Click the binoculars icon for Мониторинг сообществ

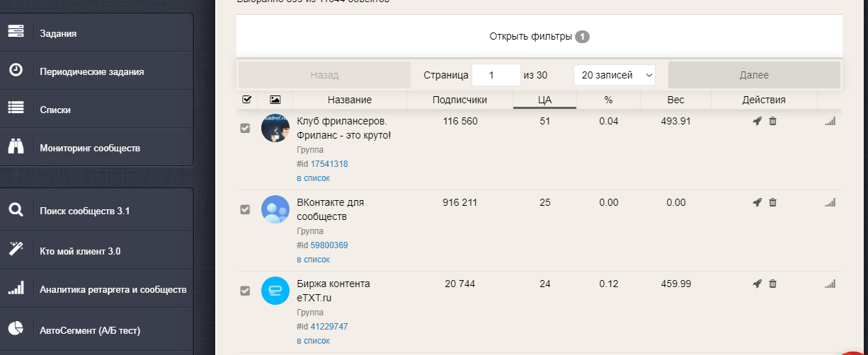(16, 146)
